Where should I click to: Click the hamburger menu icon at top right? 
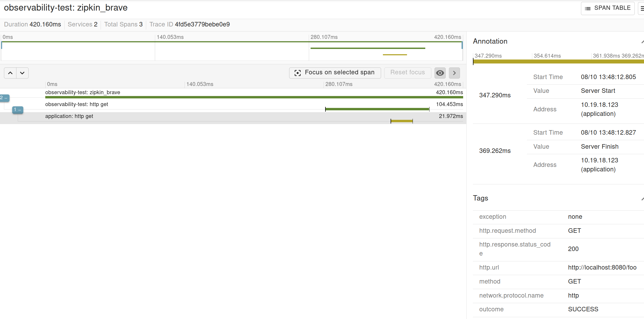click(x=642, y=8)
